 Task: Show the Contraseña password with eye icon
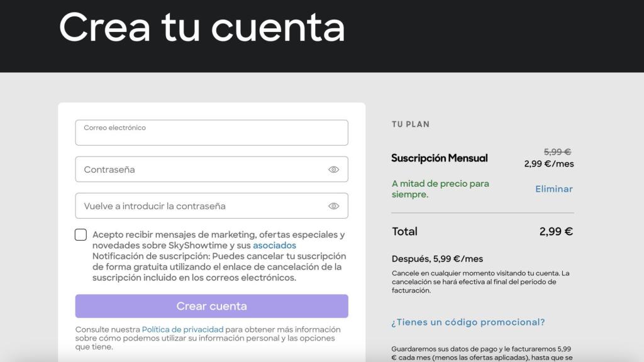[x=334, y=169]
